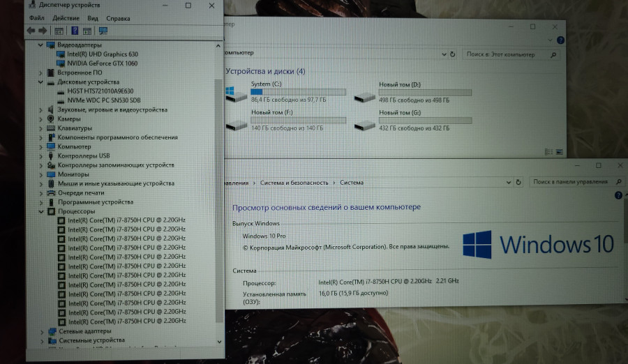This screenshot has width=628, height=364.
Task: Click the Система breadcrumb
Action: coord(352,183)
